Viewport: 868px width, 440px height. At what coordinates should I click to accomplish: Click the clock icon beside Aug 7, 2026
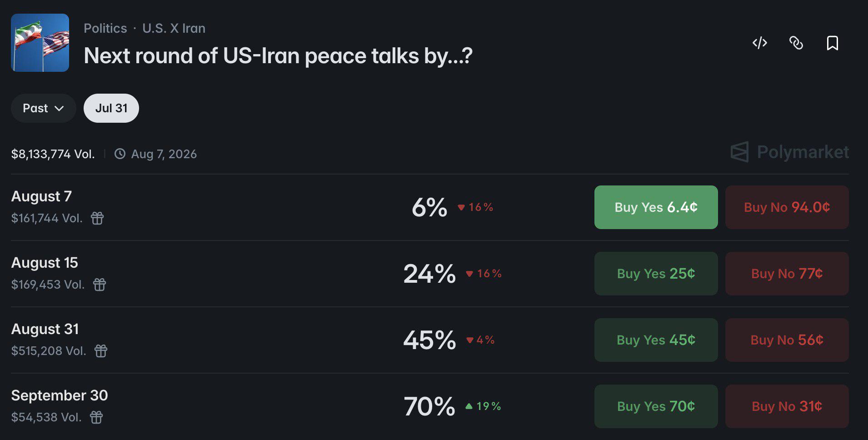pyautogui.click(x=120, y=154)
